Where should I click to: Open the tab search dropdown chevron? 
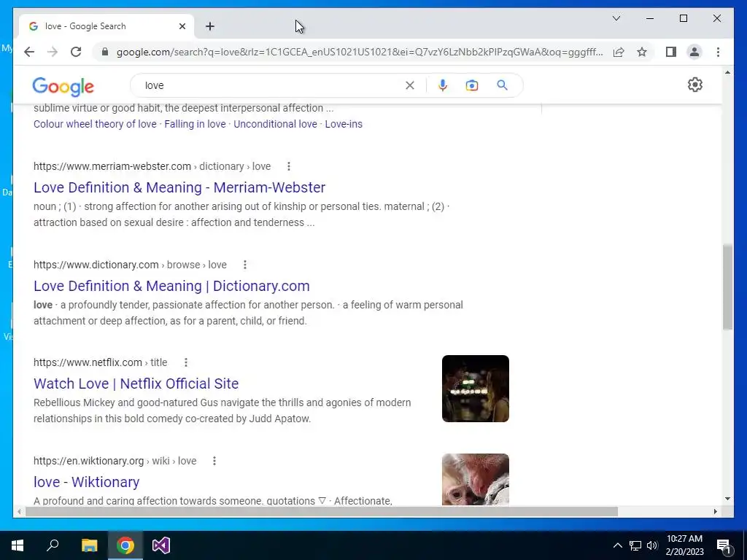coord(616,18)
